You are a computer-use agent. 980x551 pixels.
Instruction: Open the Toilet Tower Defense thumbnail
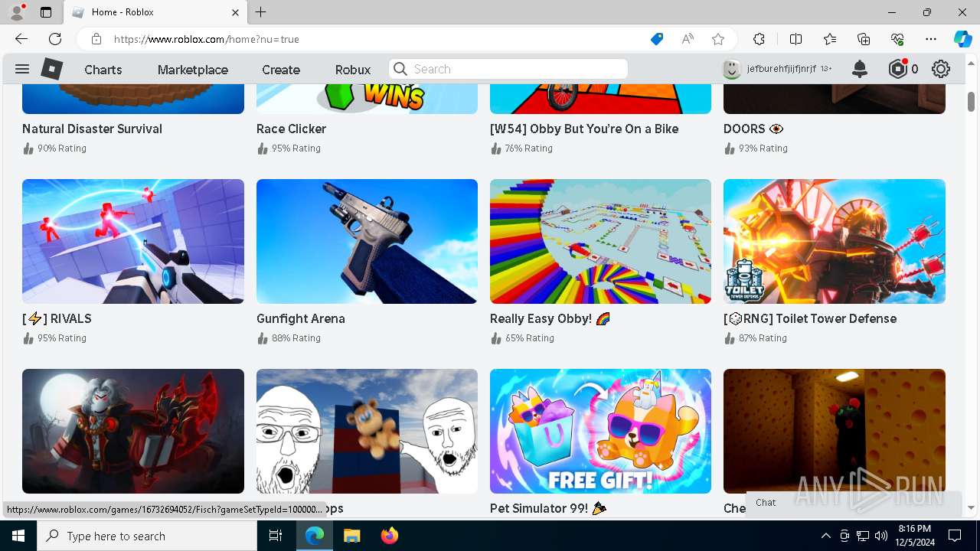835,241
